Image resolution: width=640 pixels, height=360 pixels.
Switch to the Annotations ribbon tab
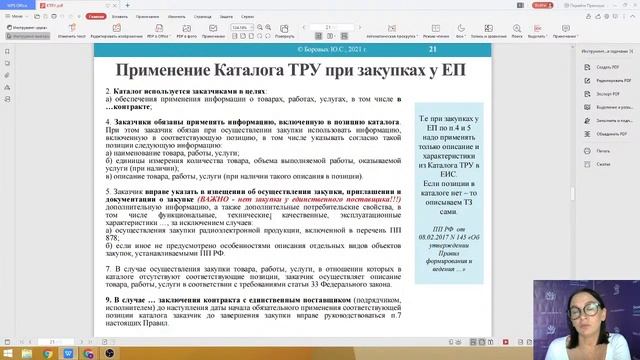[x=147, y=17]
